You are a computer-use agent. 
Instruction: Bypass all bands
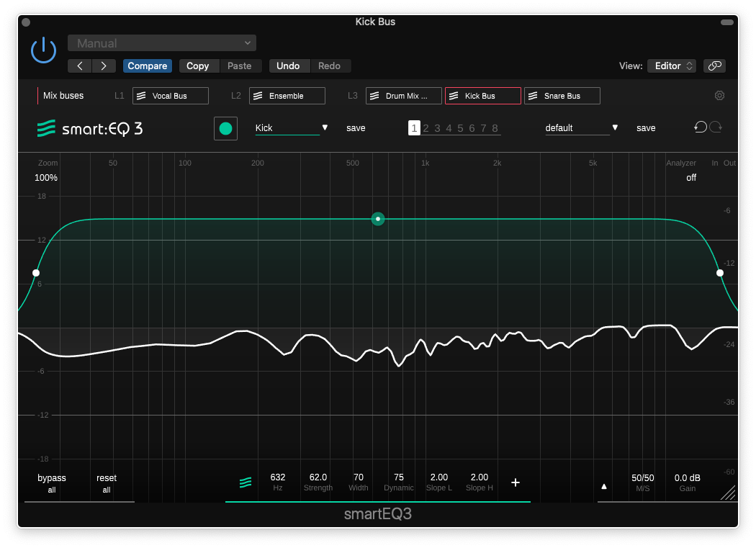pyautogui.click(x=52, y=482)
